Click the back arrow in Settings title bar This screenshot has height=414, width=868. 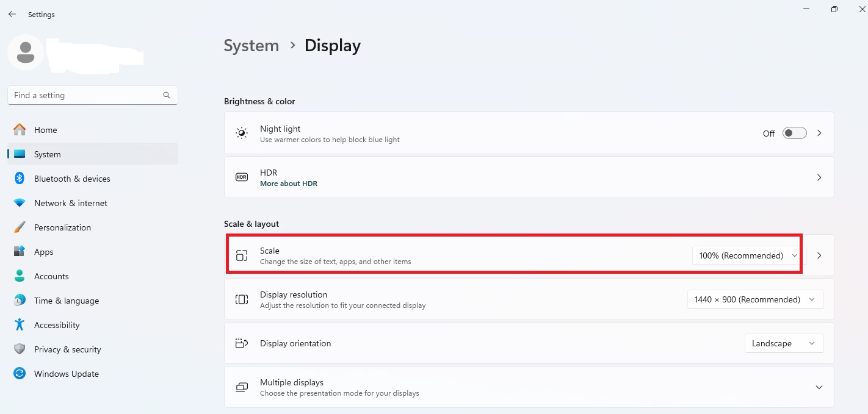[12, 14]
